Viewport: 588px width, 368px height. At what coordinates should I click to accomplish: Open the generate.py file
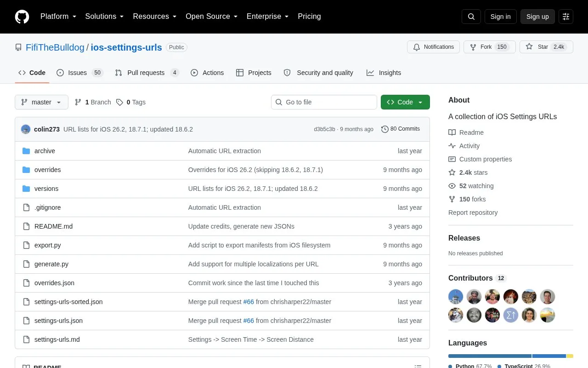pyautogui.click(x=51, y=264)
